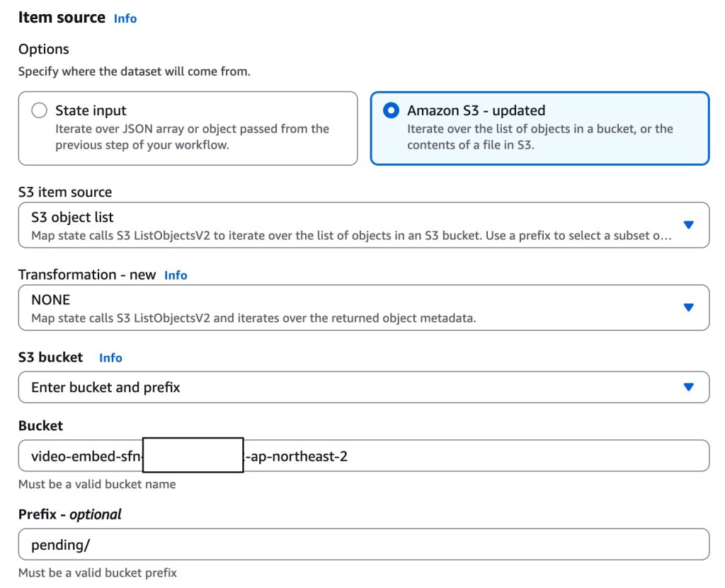Click the caret icon in S3 bucket field

688,387
